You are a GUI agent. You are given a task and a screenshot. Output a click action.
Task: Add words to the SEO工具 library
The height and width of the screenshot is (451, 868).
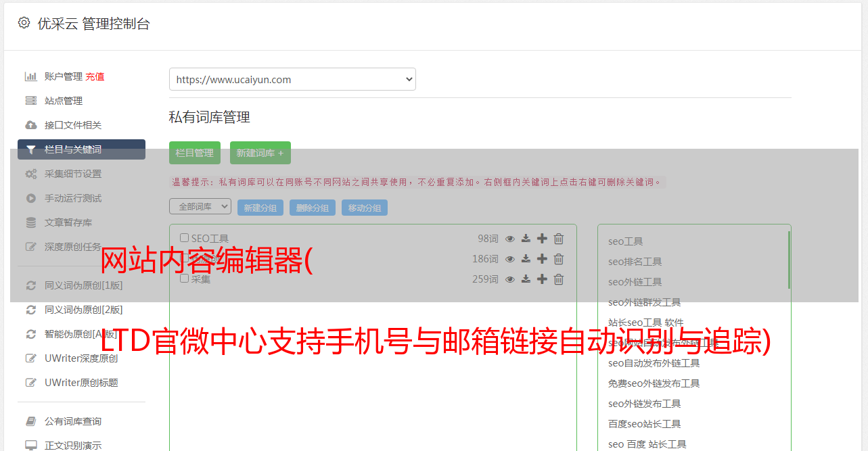pyautogui.click(x=542, y=239)
